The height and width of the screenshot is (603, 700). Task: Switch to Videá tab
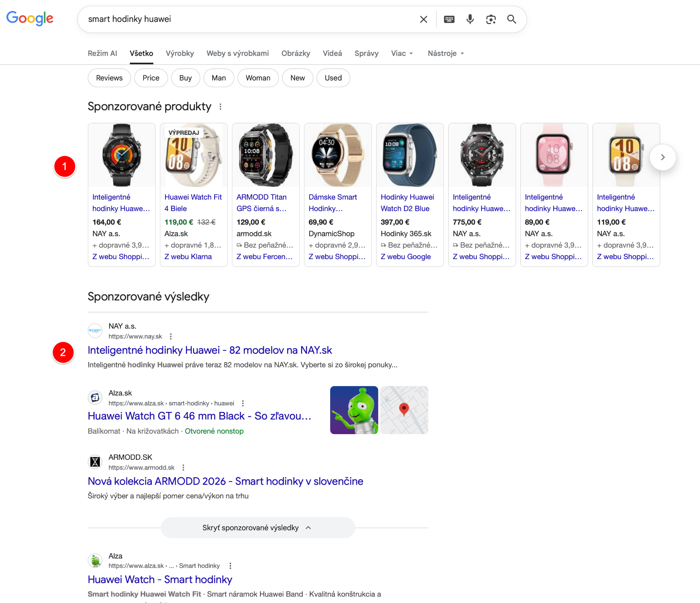tap(332, 53)
